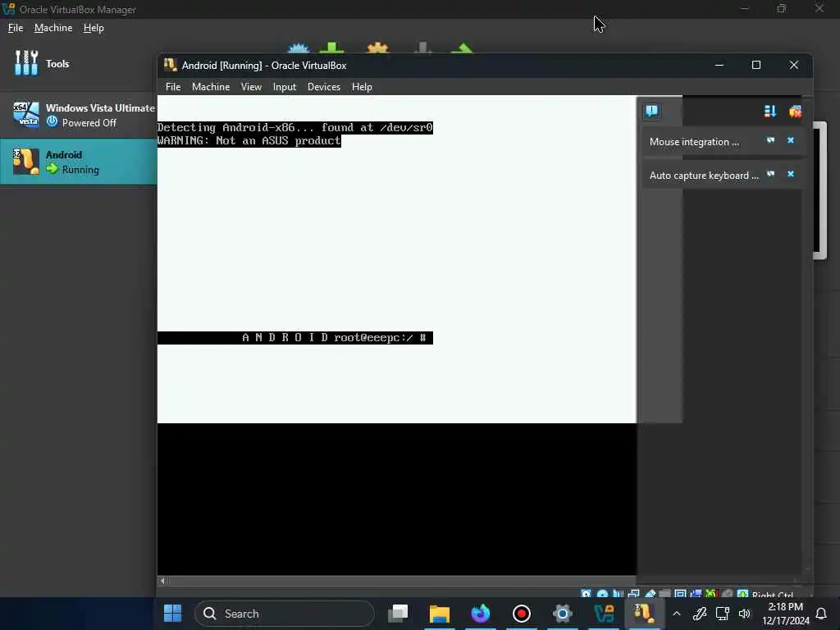Click the clear all notifications icon
Image resolution: width=840 pixels, height=630 pixels.
tap(795, 111)
